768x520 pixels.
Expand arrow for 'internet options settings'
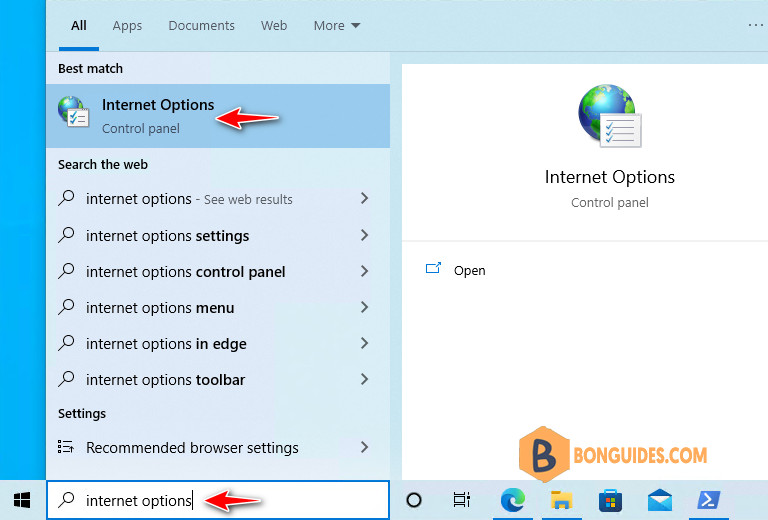coord(364,235)
